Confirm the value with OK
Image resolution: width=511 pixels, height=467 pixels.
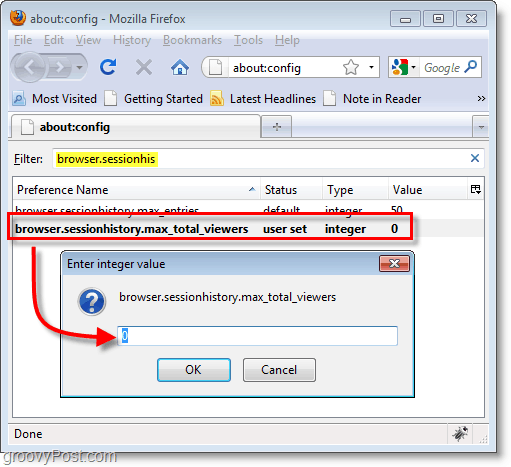pos(194,370)
